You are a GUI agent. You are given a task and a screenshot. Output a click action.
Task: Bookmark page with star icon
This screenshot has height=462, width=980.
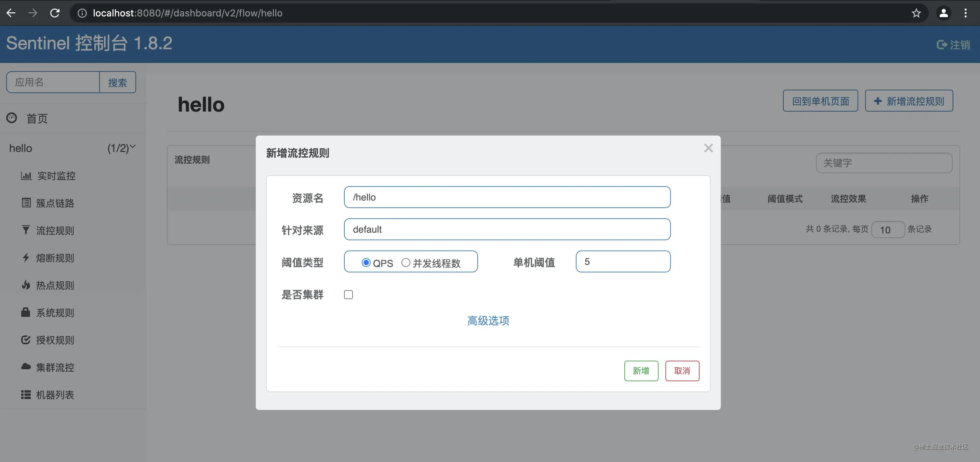point(916,13)
